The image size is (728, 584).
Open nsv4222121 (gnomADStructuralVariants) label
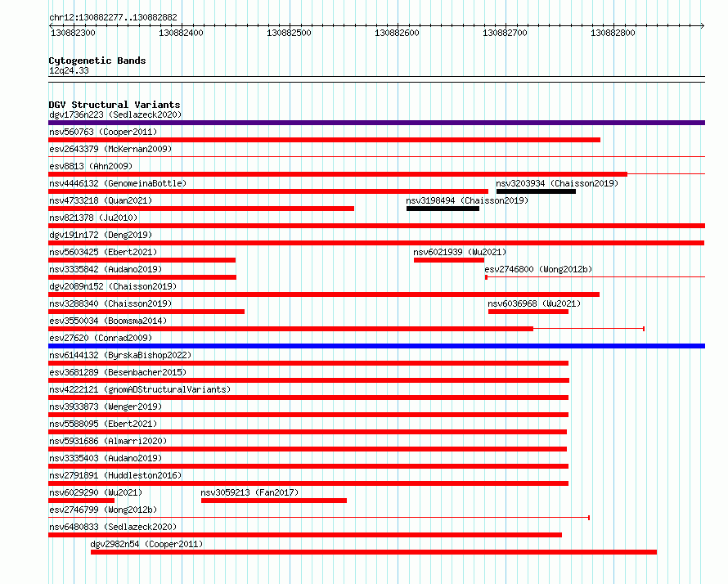click(x=140, y=389)
